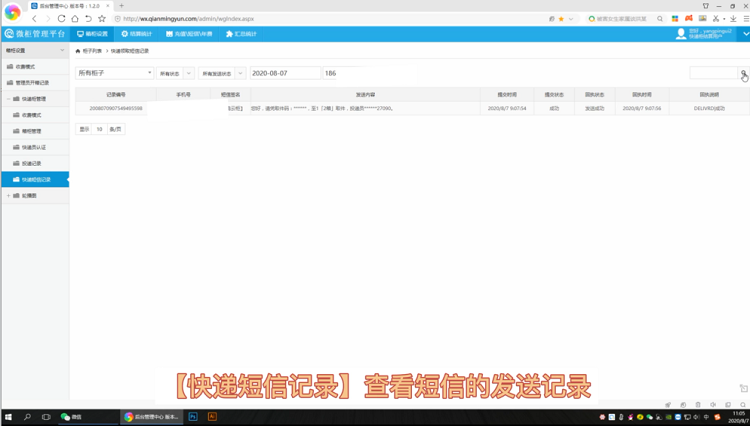
Task: Click the DELIVRD(成功) receipt description cell
Action: click(x=709, y=109)
